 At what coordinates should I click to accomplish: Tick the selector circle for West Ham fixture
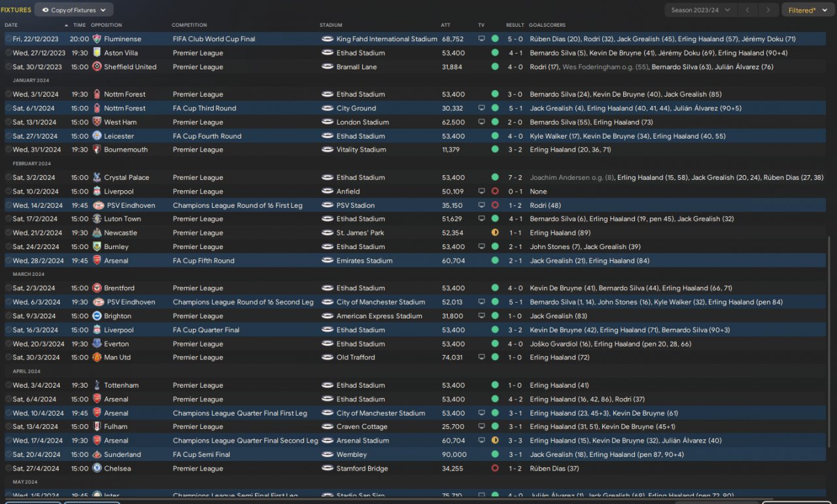[9, 122]
